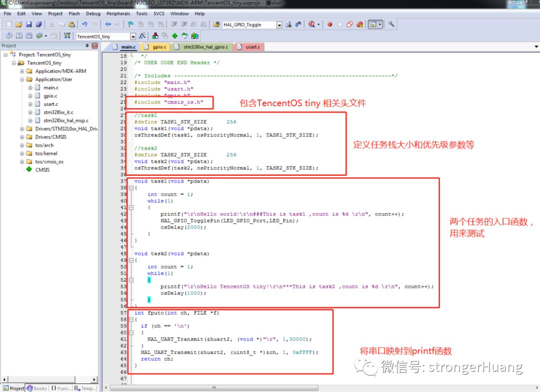Click the Kill All Breakpoints icon
Viewport: 540px width, 392px height.
coord(360,24)
